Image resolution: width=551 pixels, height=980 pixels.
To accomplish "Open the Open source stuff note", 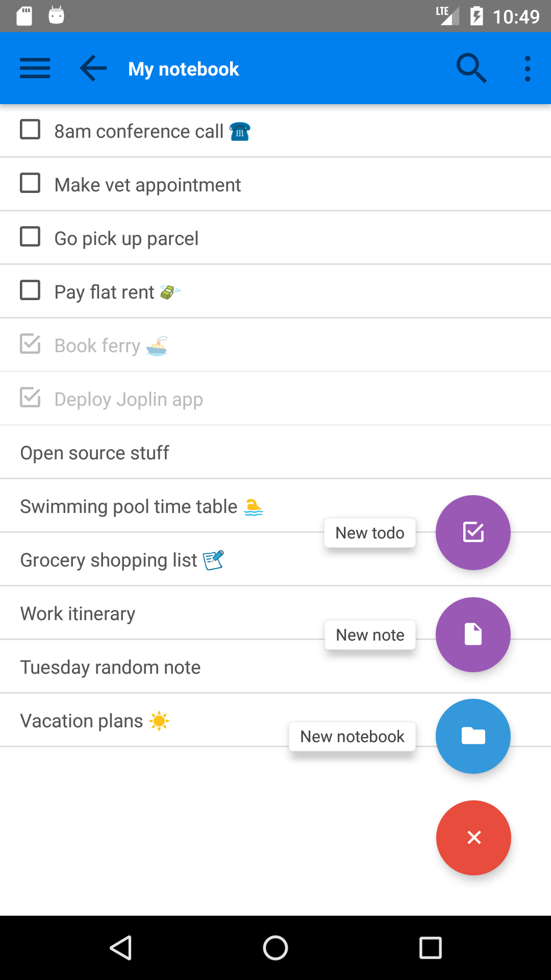I will [95, 453].
